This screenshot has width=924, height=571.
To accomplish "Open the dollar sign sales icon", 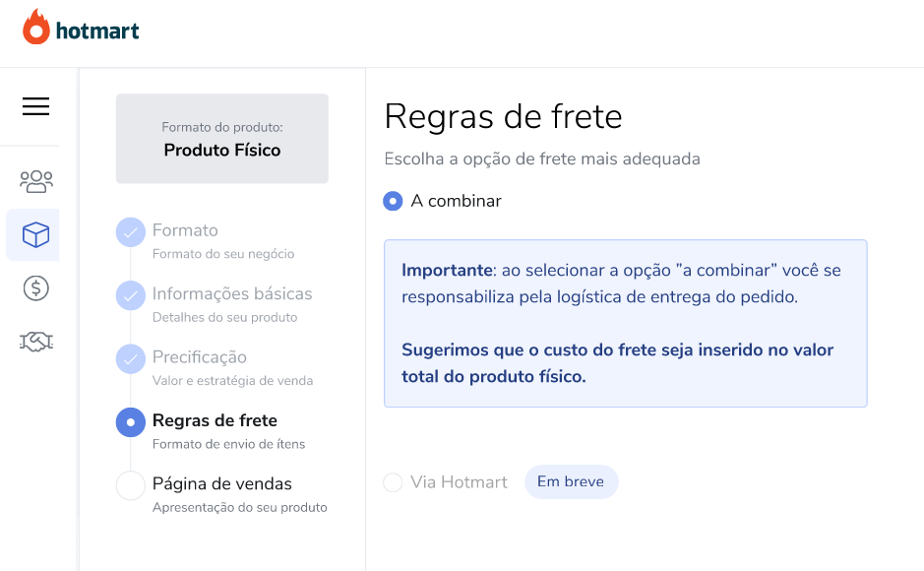I will 36,288.
